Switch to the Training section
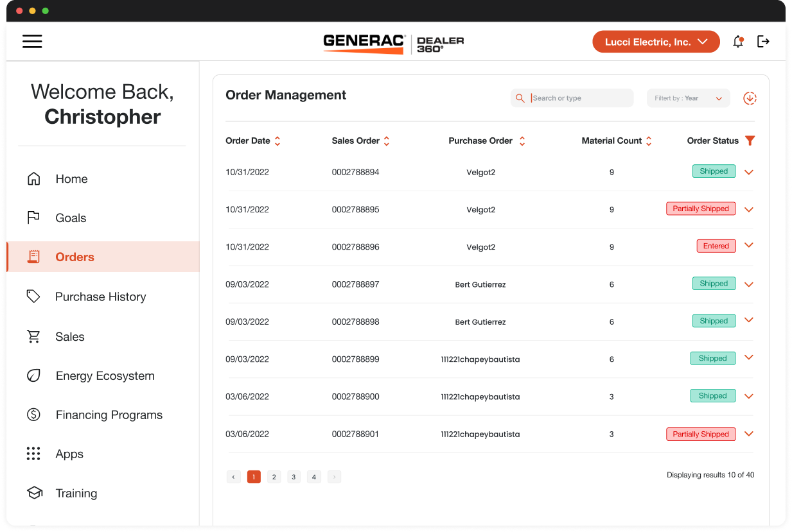Screen dimensions: 792x532 click(33, 493)
